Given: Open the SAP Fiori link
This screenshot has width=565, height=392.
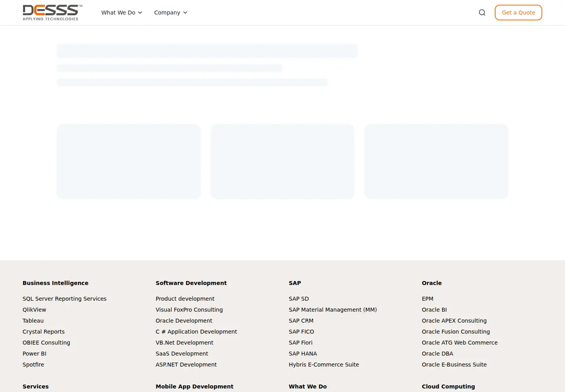Looking at the screenshot, I should 301,343.
